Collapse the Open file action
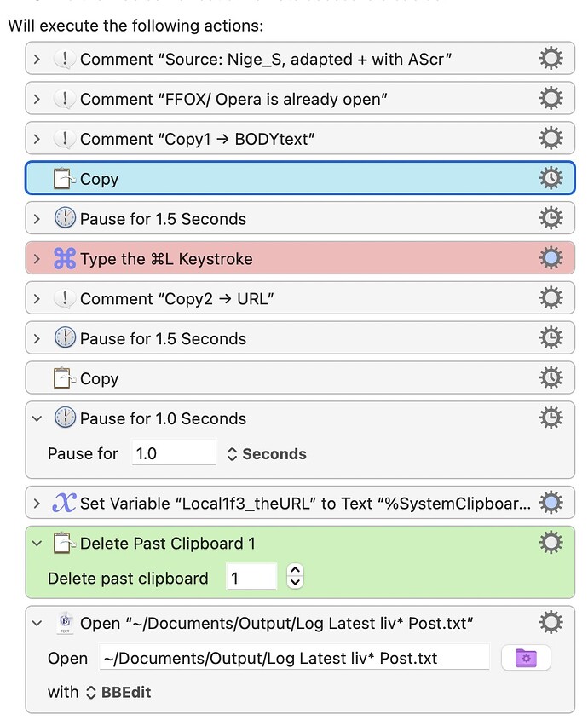Viewport: 588px width, 720px height. click(x=37, y=623)
